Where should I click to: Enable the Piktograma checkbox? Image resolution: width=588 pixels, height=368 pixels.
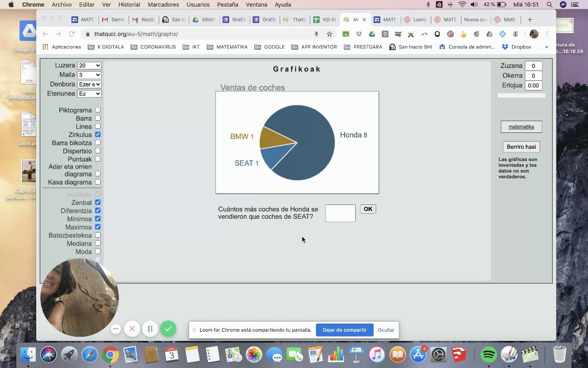98,110
